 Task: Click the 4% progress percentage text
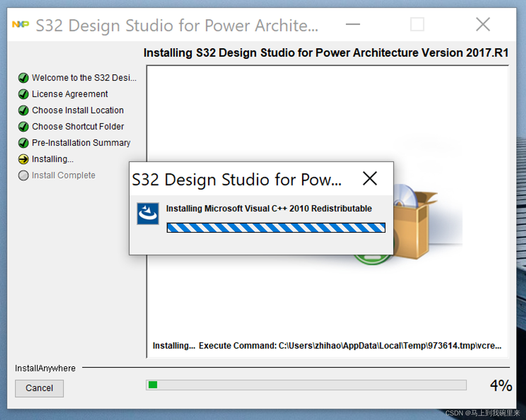501,385
